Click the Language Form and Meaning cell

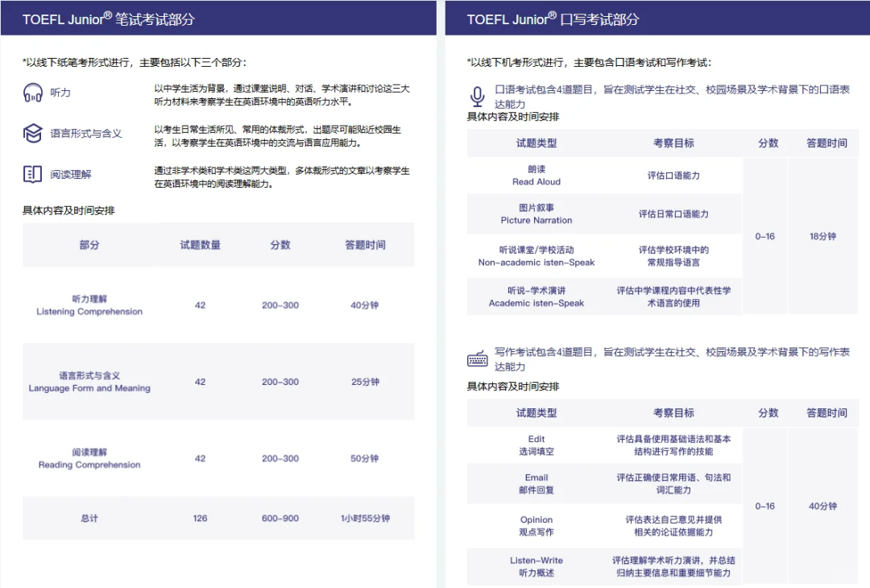89,382
